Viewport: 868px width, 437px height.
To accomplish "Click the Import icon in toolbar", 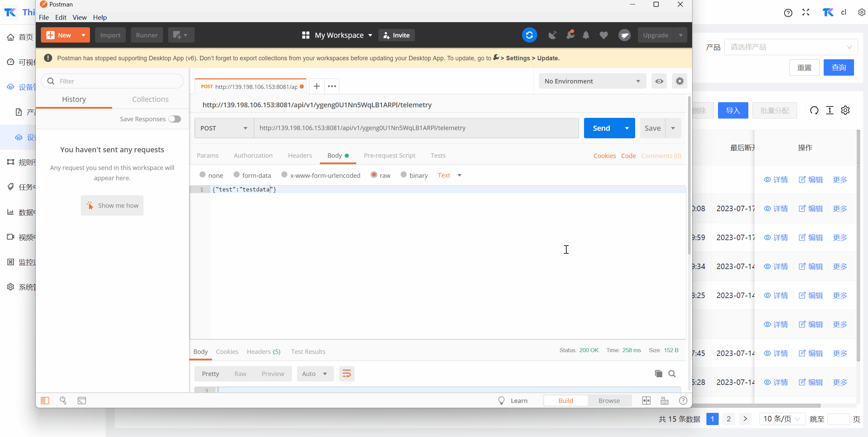I will [x=110, y=34].
